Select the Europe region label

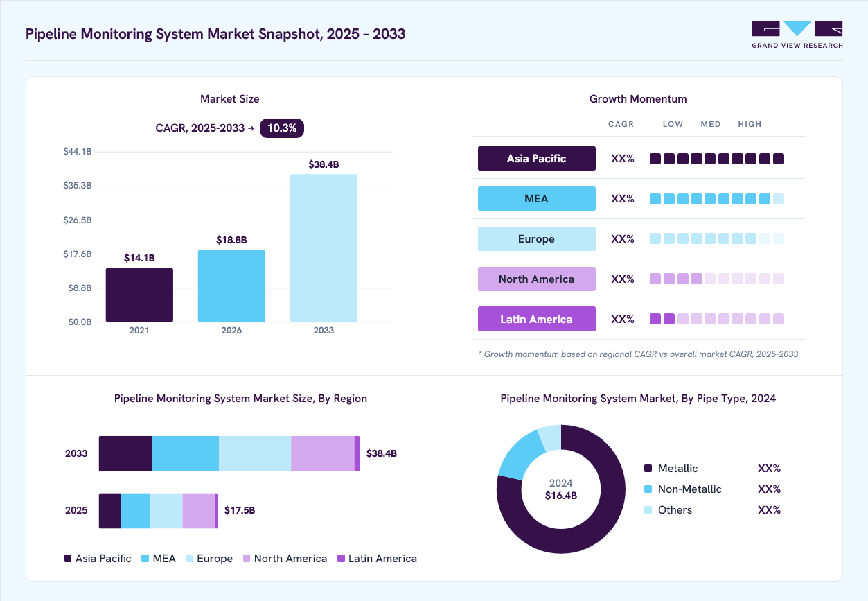[536, 238]
